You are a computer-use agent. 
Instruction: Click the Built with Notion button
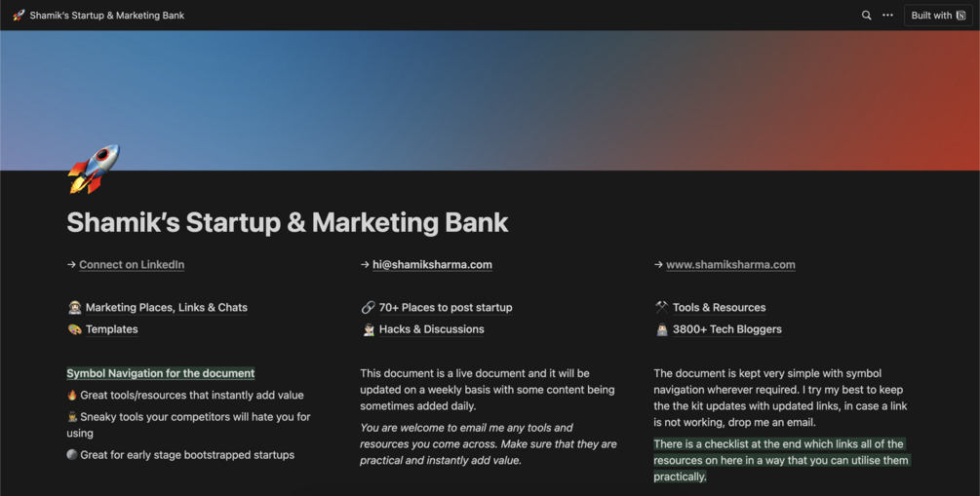click(x=938, y=16)
